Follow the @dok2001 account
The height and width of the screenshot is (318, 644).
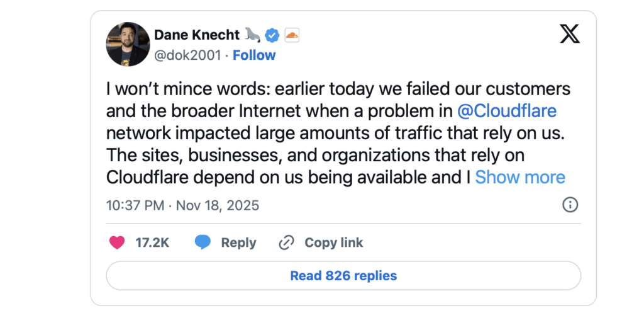pos(254,55)
